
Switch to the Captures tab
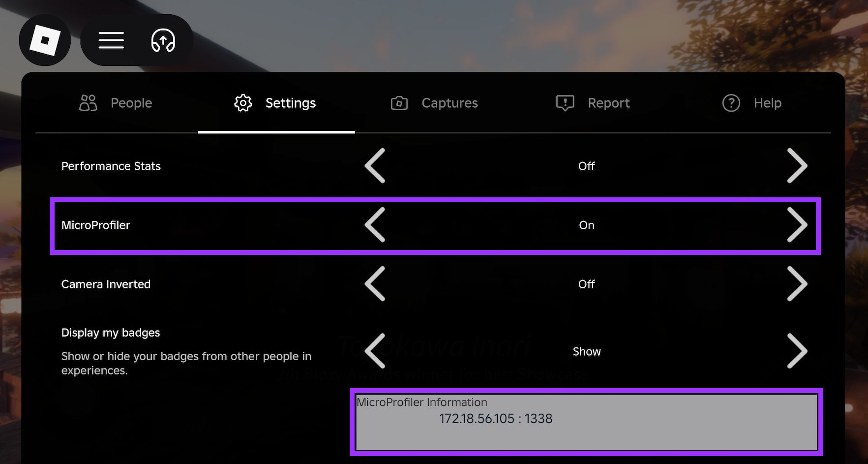coord(449,103)
